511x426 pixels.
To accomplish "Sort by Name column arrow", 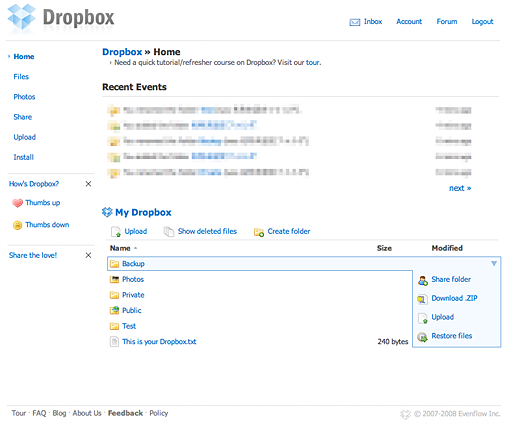I will tap(135, 248).
